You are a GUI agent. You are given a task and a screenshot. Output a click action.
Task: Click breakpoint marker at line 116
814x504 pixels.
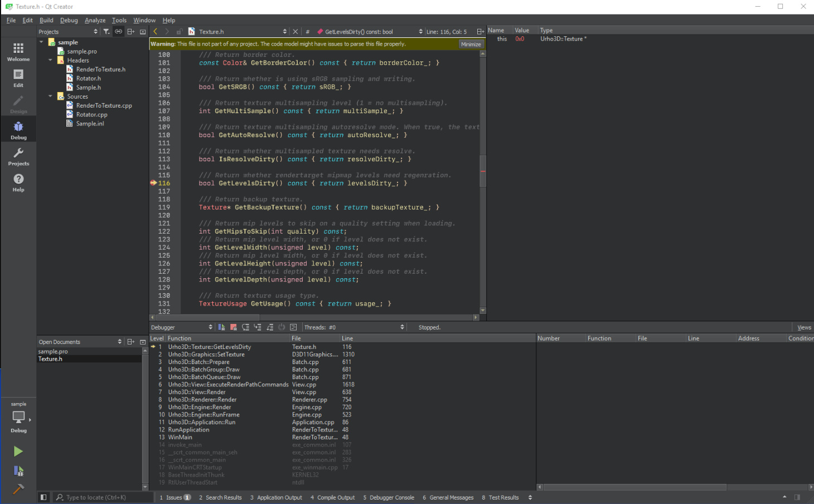[153, 183]
